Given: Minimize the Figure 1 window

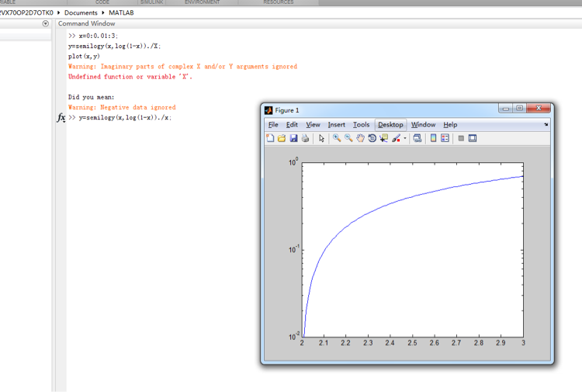Looking at the screenshot, I should point(505,108).
